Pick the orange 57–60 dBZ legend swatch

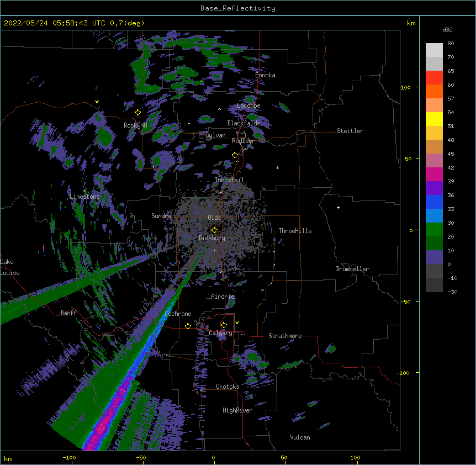click(434, 91)
